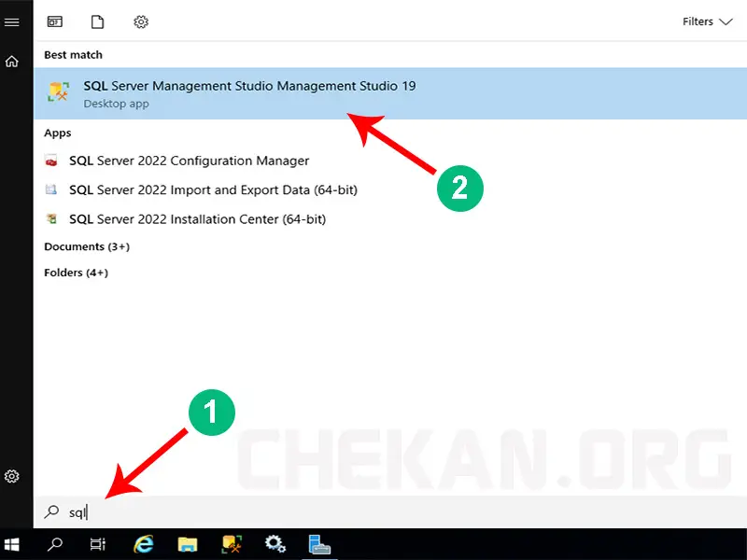Open SQL Server 2022 Configuration Manager

click(x=190, y=161)
